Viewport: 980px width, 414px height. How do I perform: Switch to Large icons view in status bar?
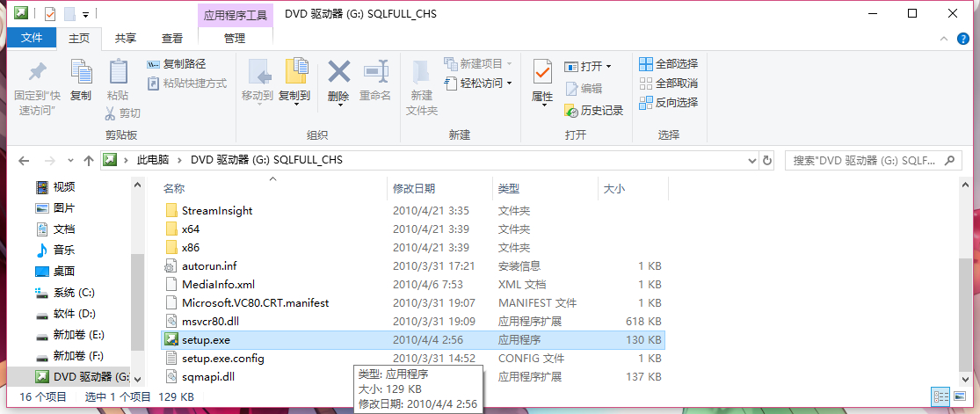[958, 396]
